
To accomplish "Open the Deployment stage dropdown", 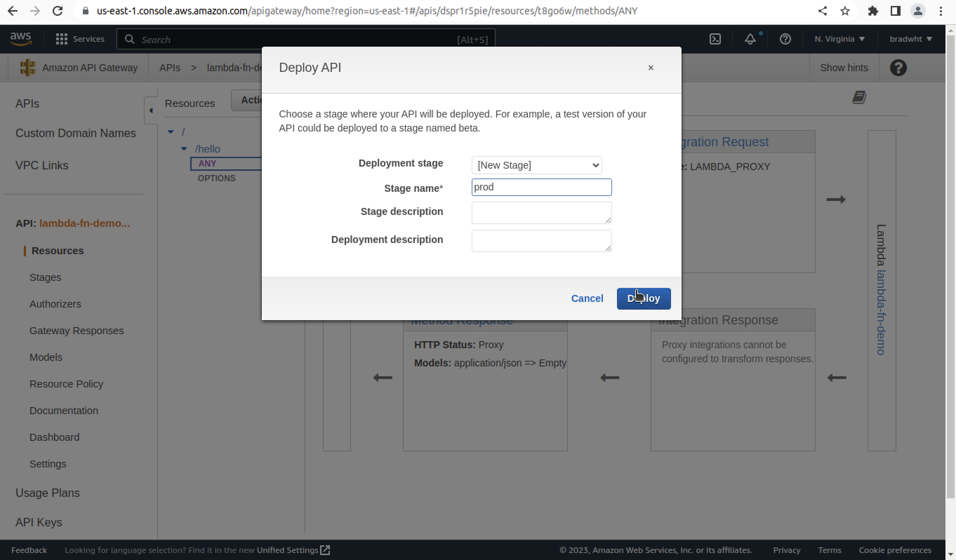I will (536, 165).
